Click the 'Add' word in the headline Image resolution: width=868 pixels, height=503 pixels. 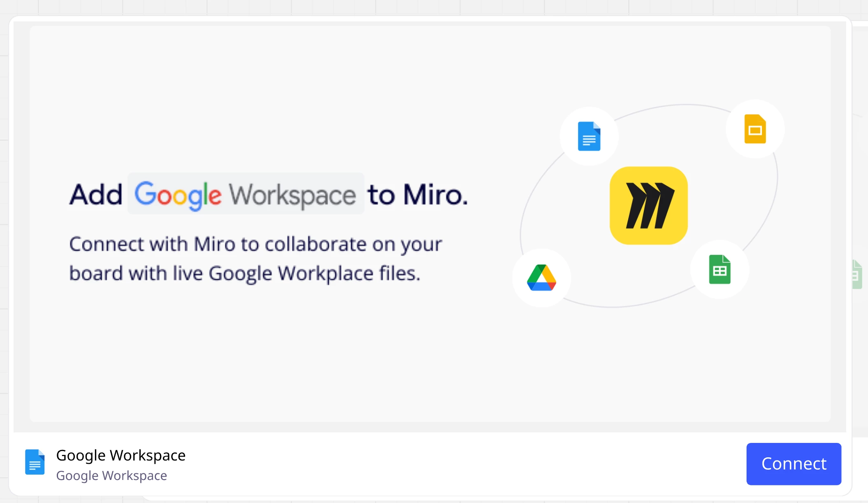point(96,194)
